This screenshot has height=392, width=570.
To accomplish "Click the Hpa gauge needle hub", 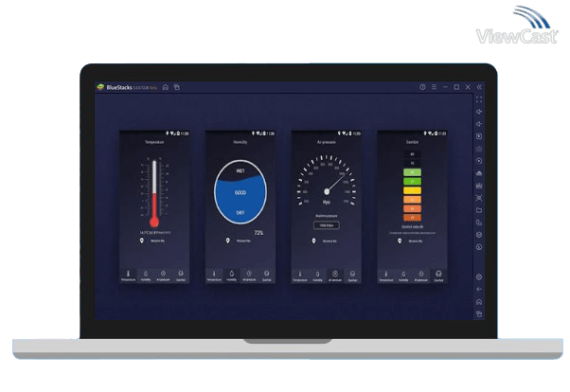I will coord(327,191).
